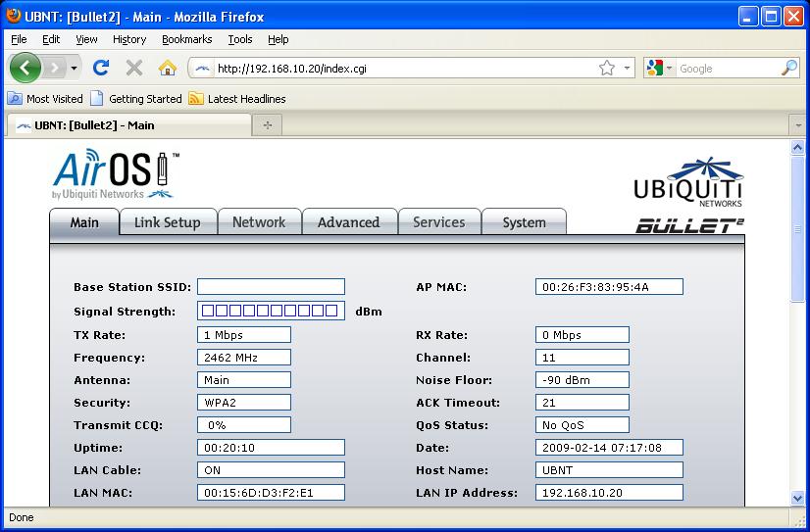This screenshot has height=532, width=810.
Task: Open the Tools menu
Action: click(x=240, y=39)
